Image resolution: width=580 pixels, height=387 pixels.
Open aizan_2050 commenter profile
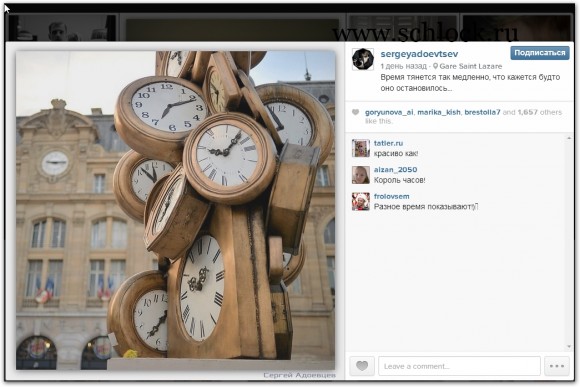[395, 169]
